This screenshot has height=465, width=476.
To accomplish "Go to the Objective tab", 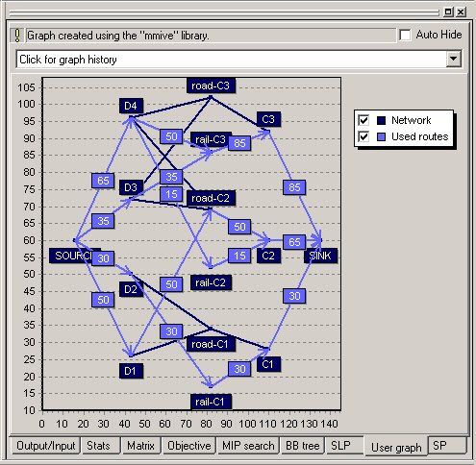I will tap(189, 446).
